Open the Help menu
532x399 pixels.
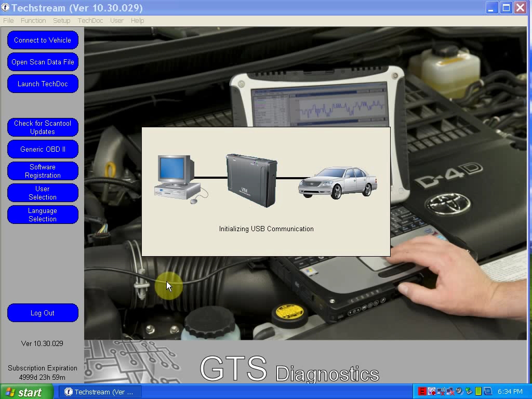tap(137, 21)
